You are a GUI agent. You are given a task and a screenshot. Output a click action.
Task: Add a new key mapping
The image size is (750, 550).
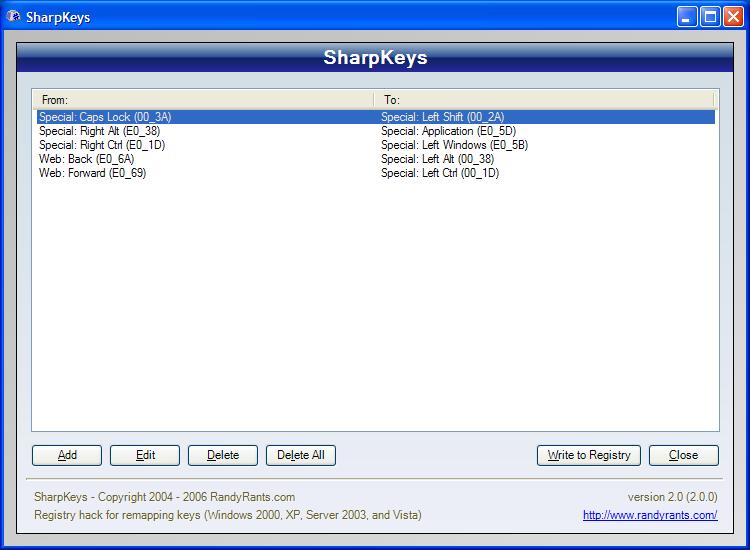click(x=67, y=455)
